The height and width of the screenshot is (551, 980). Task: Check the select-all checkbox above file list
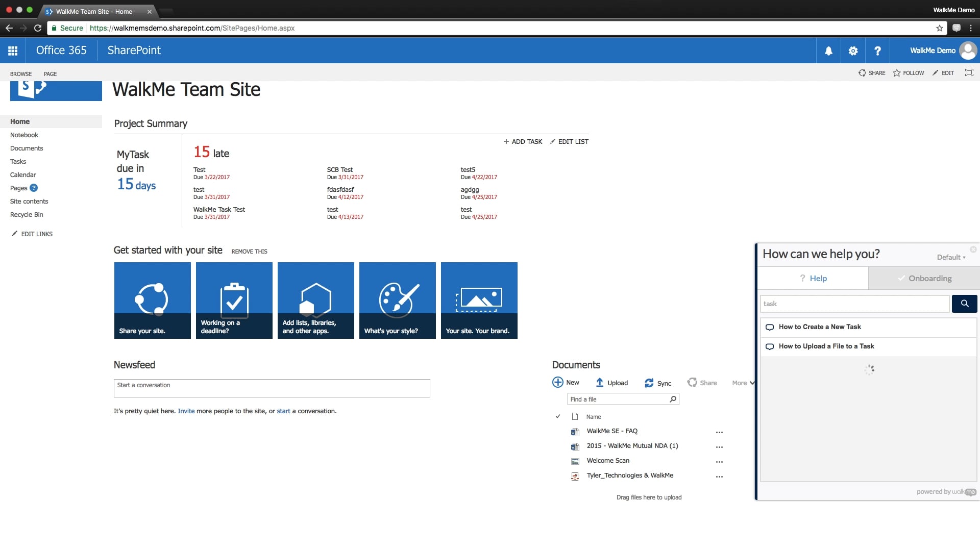tap(558, 416)
